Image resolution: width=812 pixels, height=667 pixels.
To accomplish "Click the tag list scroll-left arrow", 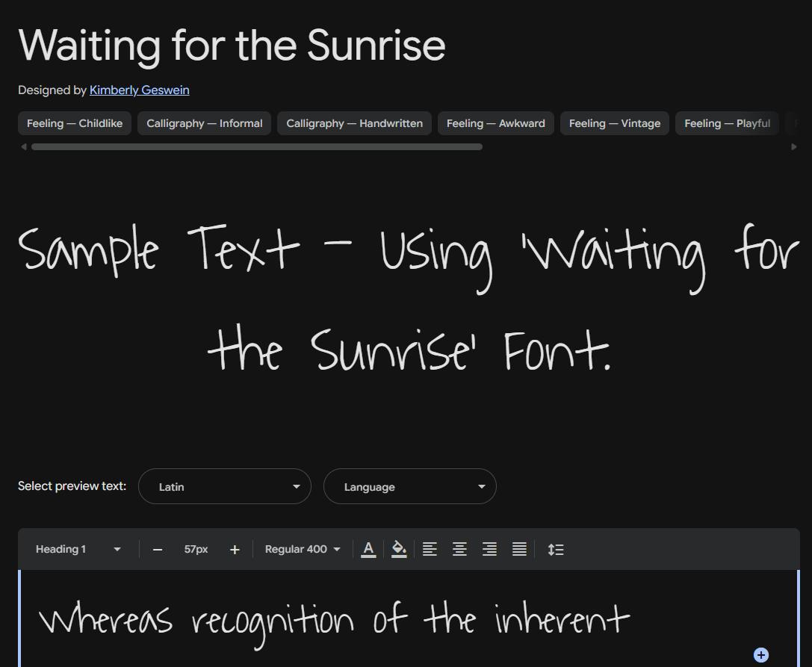I will coord(24,147).
